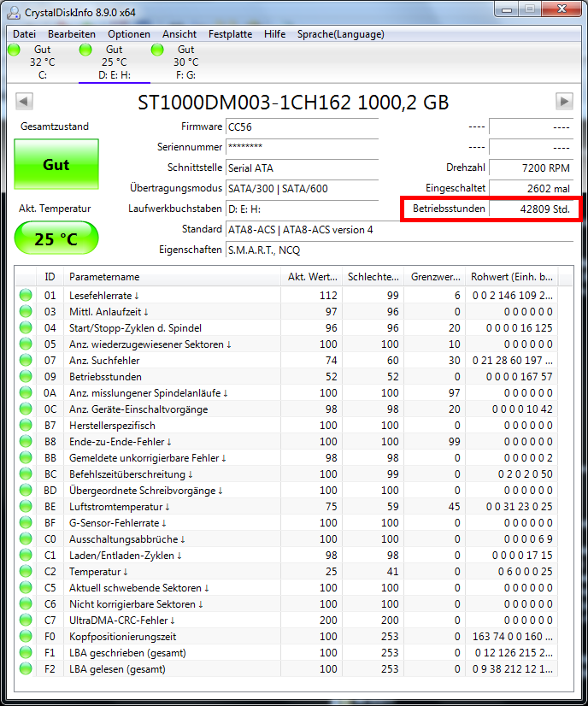
Task: Click the Standard field ATA8-ACS
Action: point(399,230)
